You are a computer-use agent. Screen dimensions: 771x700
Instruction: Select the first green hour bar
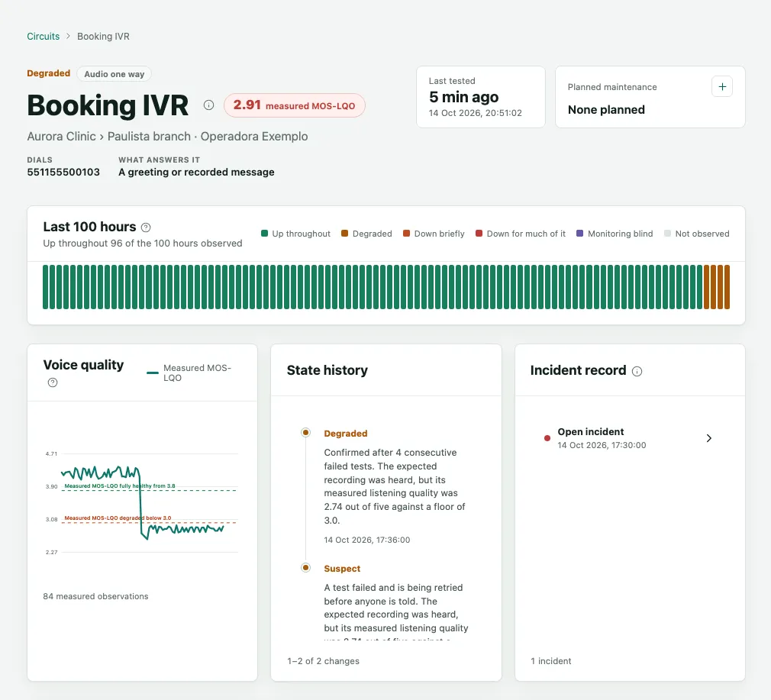coord(45,287)
